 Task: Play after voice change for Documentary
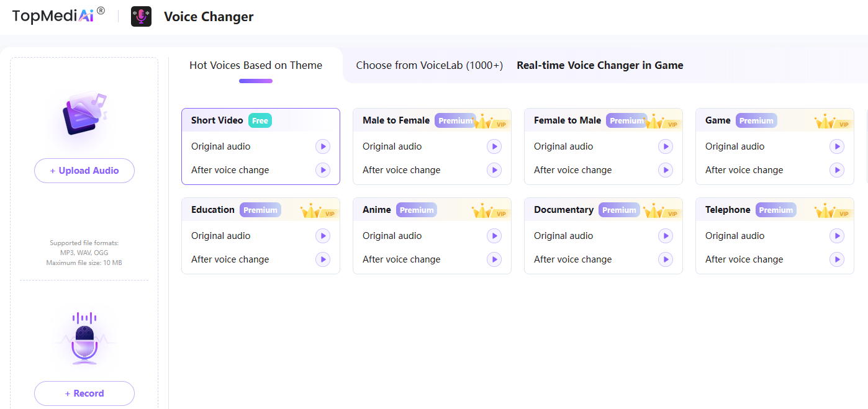665,259
